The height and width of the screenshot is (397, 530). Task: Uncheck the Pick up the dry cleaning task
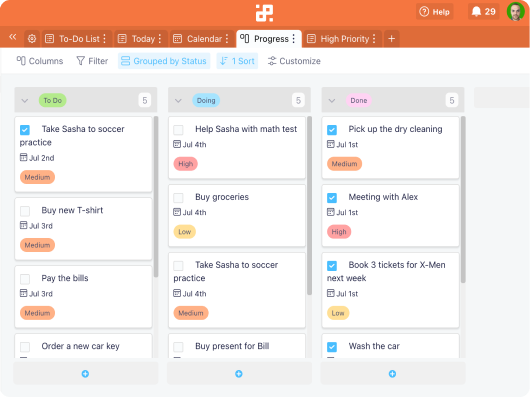pos(332,130)
